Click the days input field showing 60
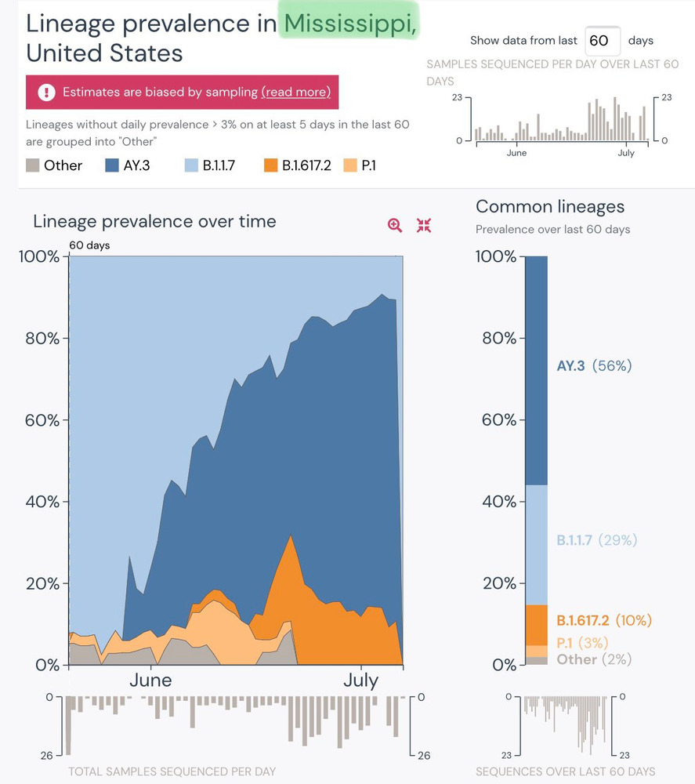 (603, 40)
